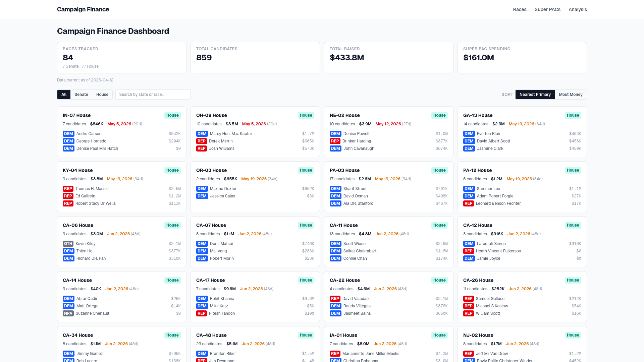Click the Data current as of 2026-04-12 note
The image size is (644, 362).
tap(85, 80)
